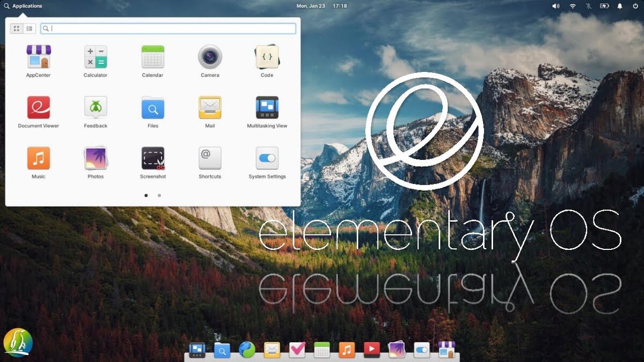Launch the Code editor
This screenshot has height=362, width=644.
(267, 57)
